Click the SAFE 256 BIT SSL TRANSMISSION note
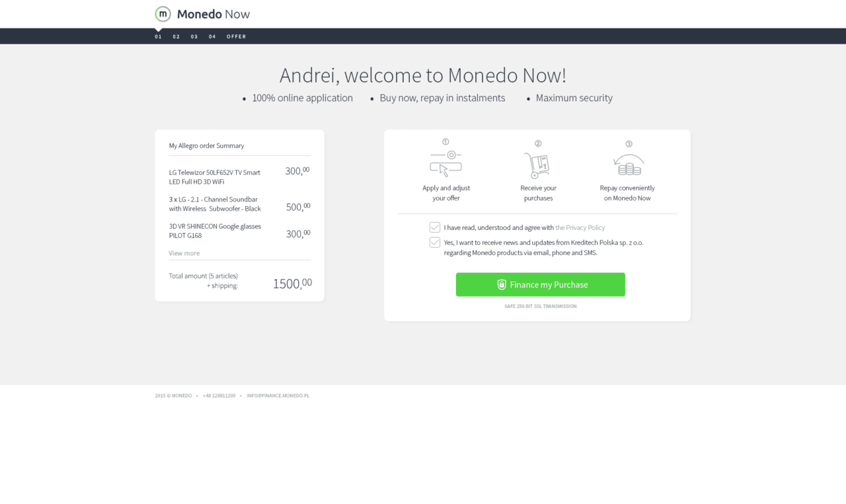The image size is (846, 504). tap(540, 306)
